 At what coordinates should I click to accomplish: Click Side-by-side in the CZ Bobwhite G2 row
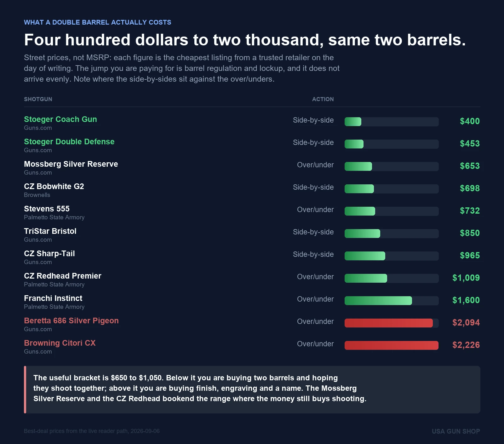(x=313, y=187)
